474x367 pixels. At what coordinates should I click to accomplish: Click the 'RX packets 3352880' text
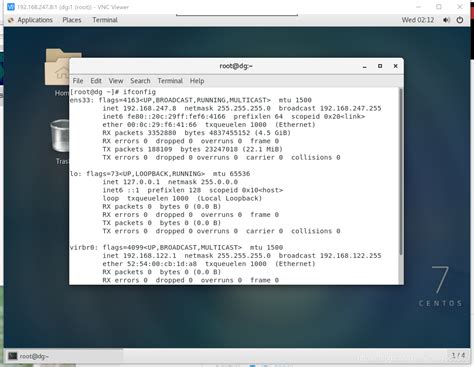[139, 133]
